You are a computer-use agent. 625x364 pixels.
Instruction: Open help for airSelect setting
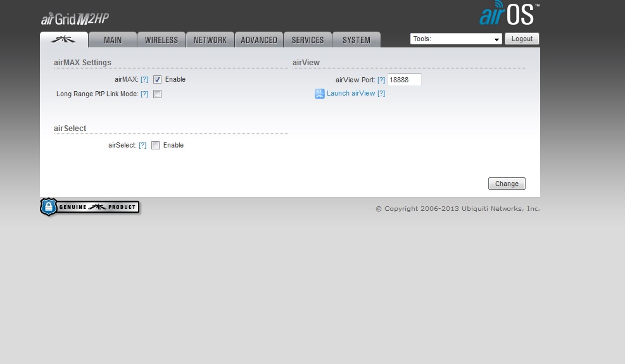point(142,145)
